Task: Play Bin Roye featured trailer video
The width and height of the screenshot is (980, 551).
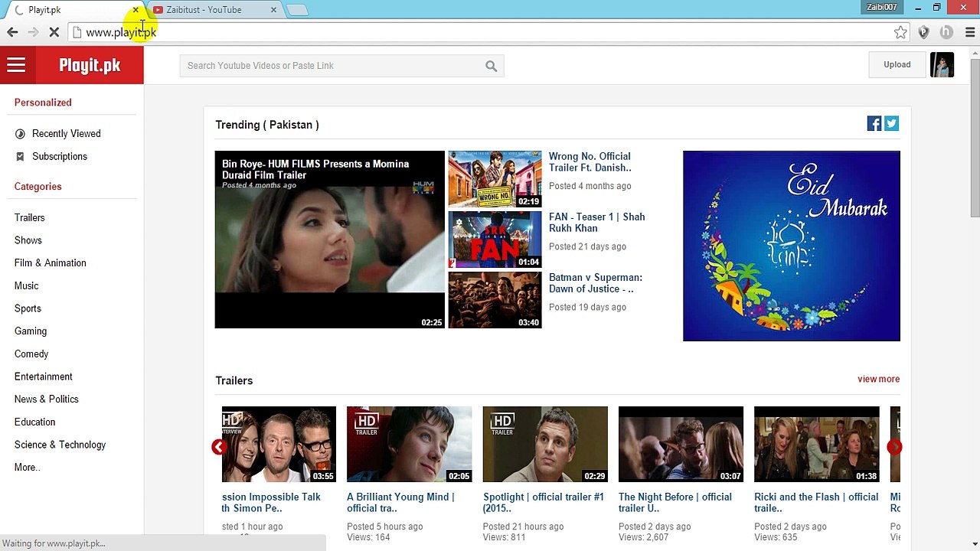Action: 330,240
